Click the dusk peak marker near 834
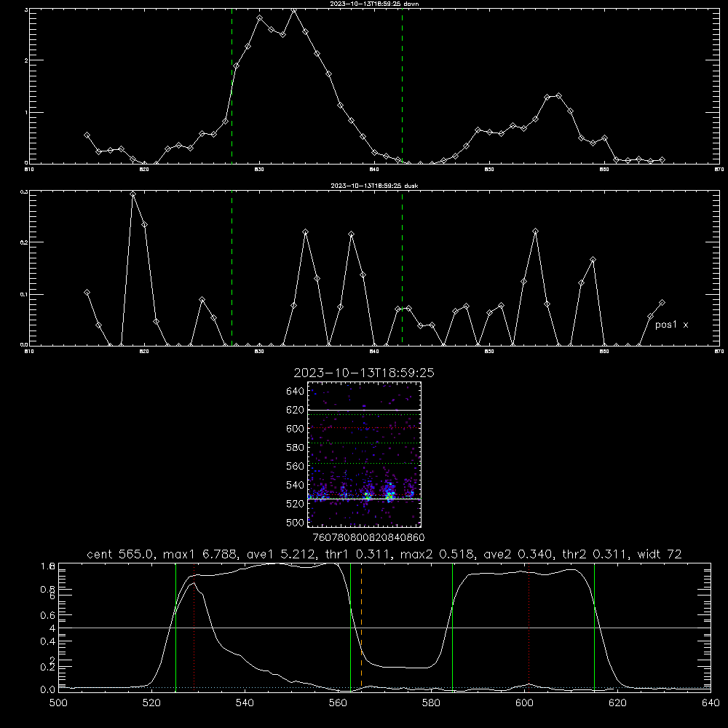This screenshot has width=728, height=728. 305,232
